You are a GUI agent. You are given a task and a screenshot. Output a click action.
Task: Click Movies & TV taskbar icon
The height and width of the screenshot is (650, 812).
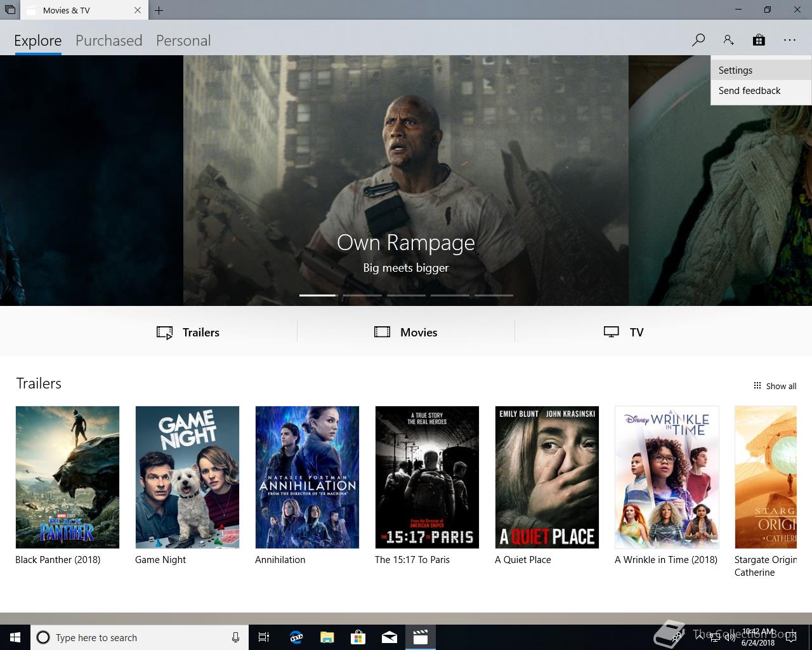[x=420, y=637]
